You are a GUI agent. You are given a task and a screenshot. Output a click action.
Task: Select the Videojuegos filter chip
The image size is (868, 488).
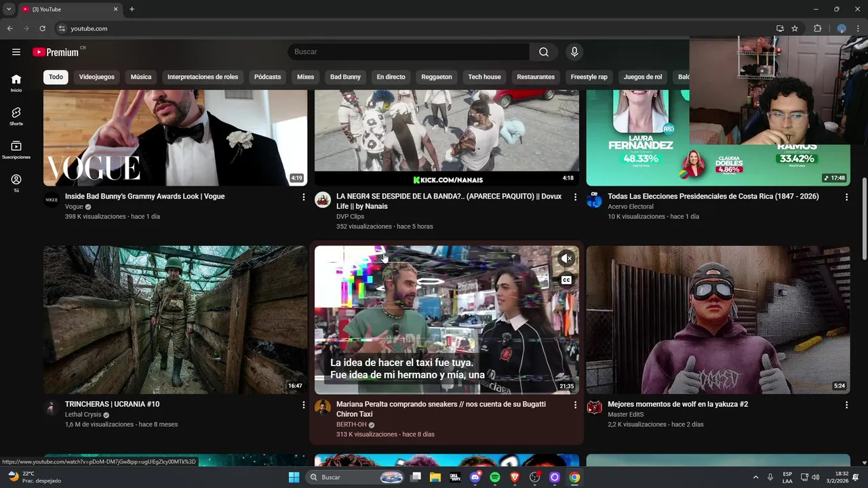click(x=96, y=77)
